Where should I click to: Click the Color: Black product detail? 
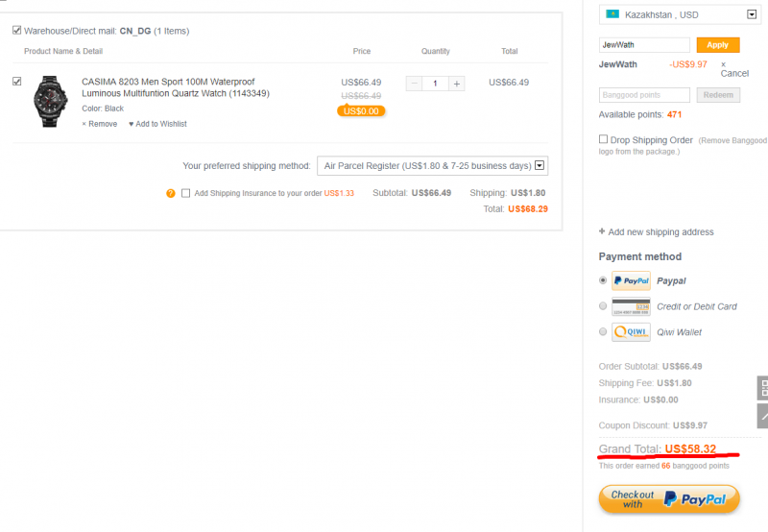tap(103, 109)
